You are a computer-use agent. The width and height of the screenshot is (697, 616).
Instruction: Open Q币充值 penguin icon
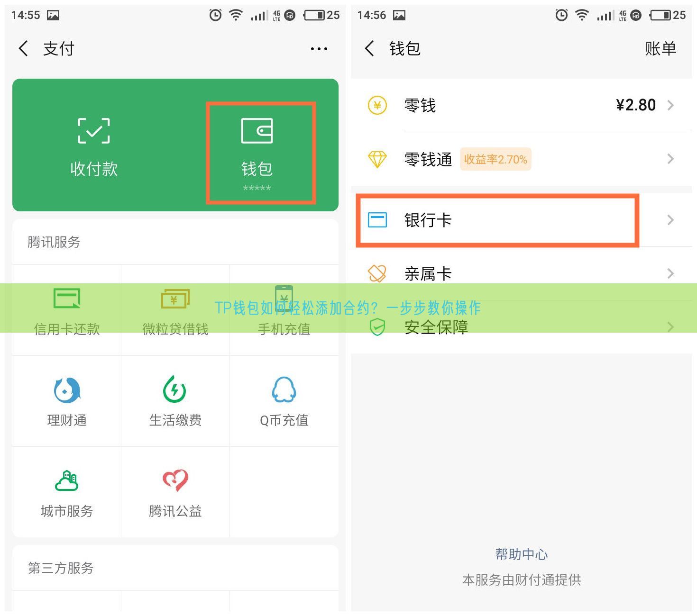284,390
